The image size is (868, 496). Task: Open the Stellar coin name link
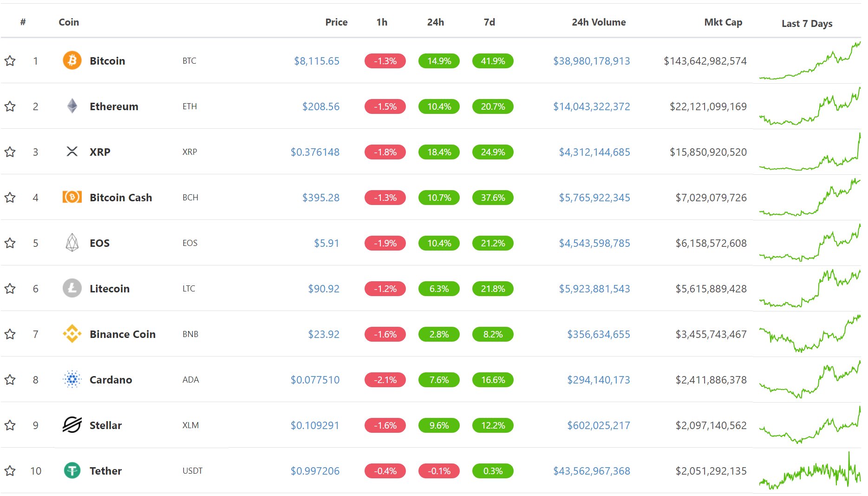click(105, 425)
